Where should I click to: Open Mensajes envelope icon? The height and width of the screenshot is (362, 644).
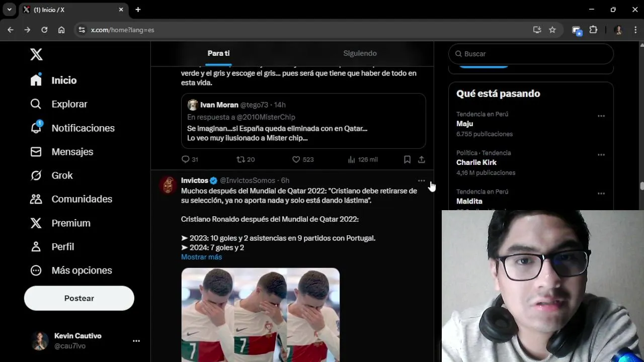36,152
